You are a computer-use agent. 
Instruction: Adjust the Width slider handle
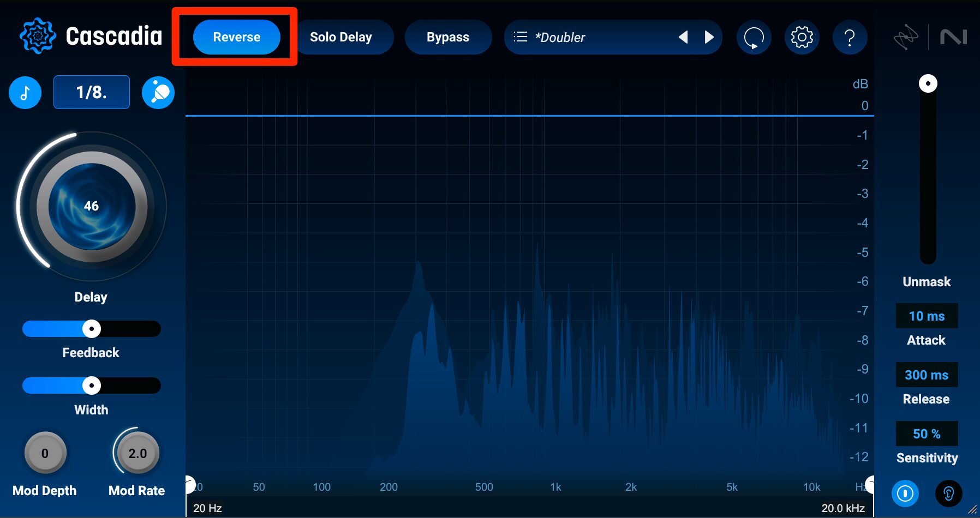tap(92, 386)
